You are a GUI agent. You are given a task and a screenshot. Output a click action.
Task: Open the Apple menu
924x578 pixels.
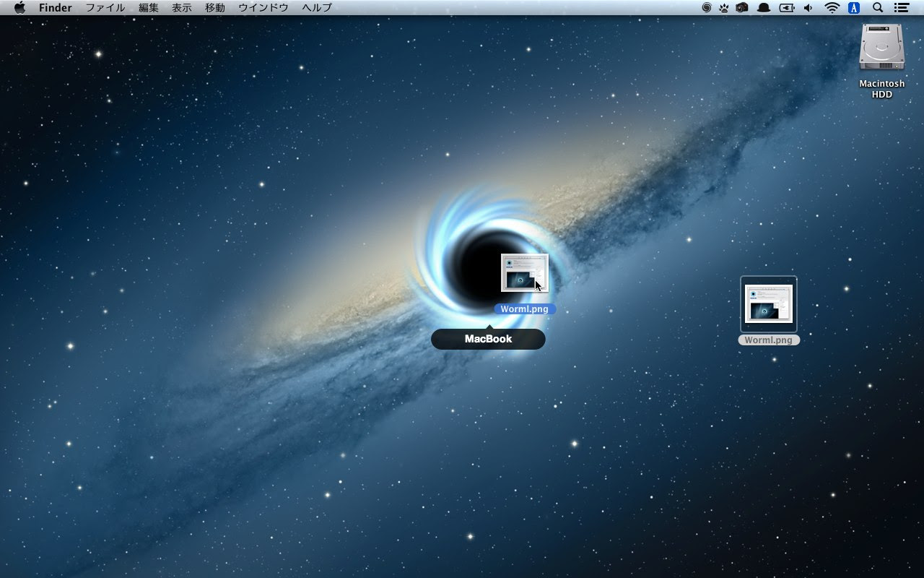tap(19, 7)
